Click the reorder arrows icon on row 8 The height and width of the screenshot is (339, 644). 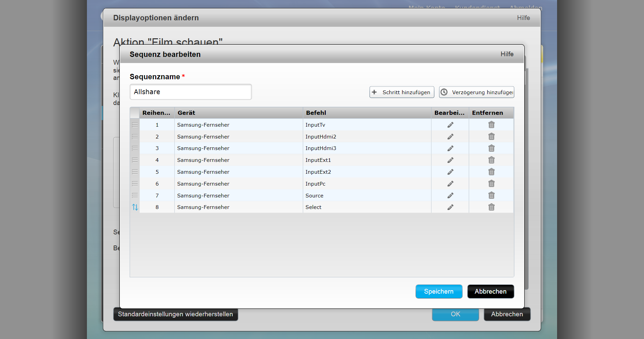[135, 207]
